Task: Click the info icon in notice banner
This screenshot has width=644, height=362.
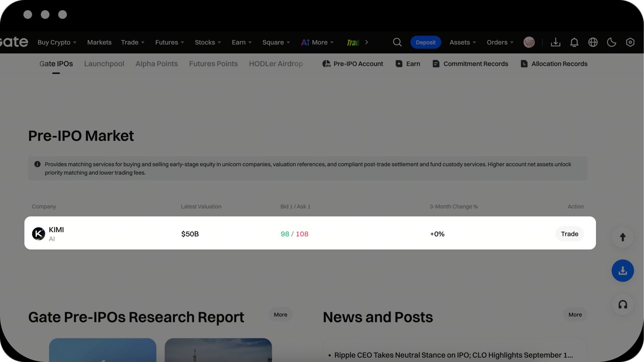Action: click(x=37, y=164)
